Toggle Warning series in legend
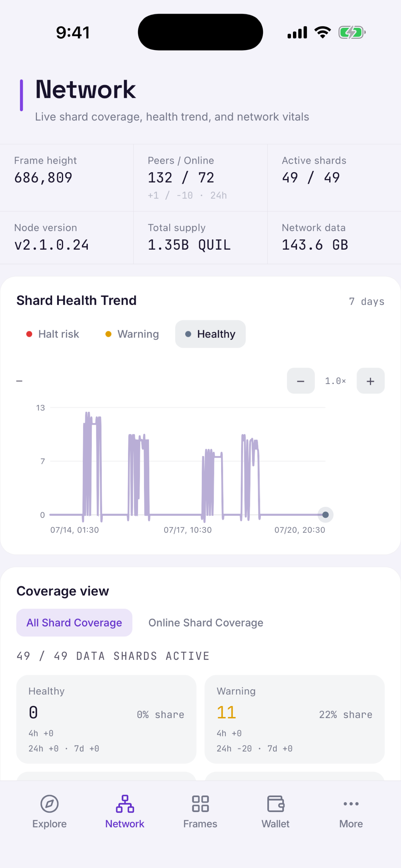Viewport: 401px width, 868px height. tap(132, 334)
